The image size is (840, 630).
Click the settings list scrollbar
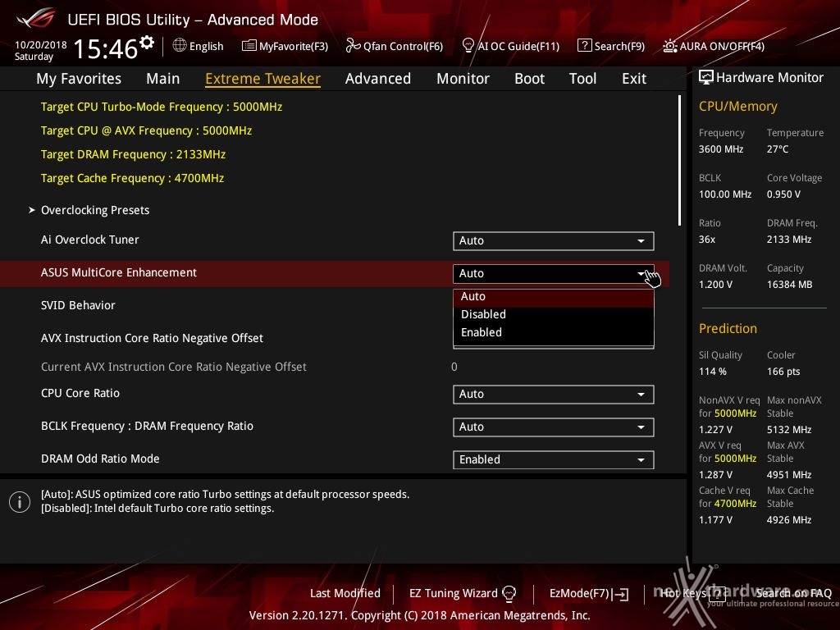[x=679, y=161]
